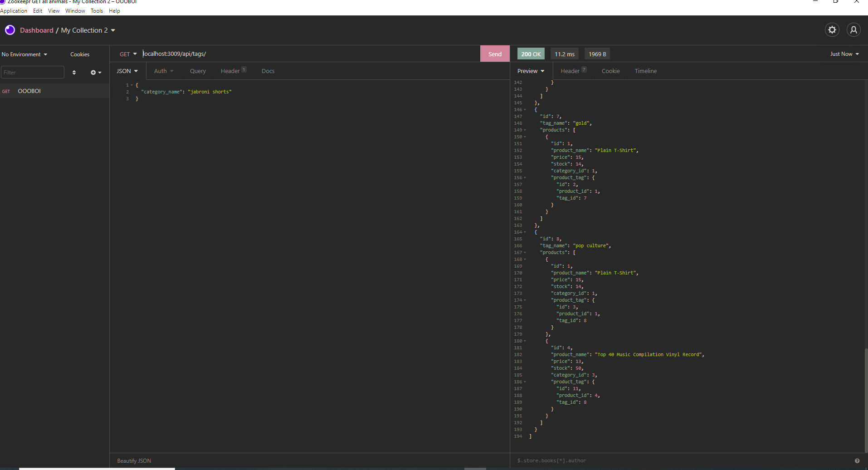Click Beautify JSON at the bottom
This screenshot has width=868, height=470.
133,460
